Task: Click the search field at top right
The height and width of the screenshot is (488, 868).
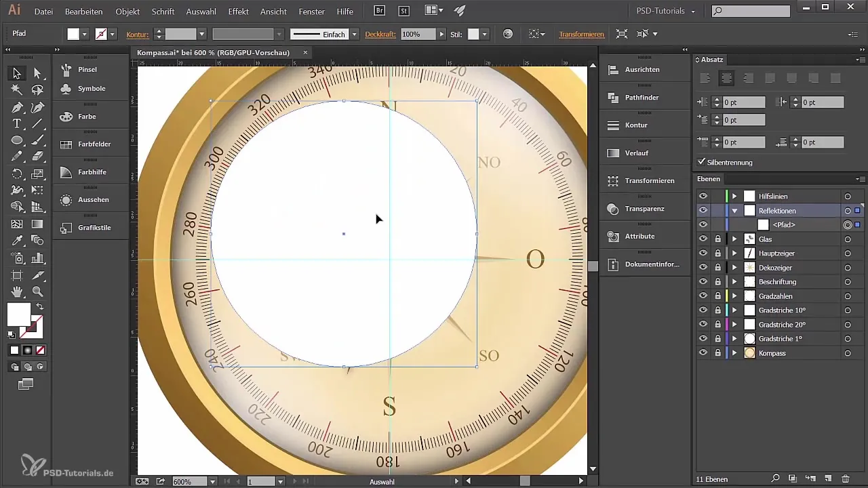Action: click(751, 11)
